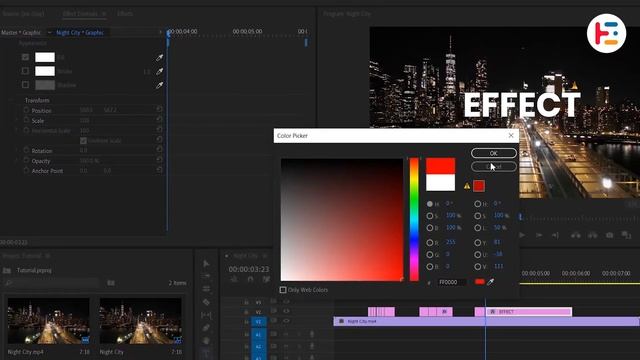Select the Razor tool
The image size is (640, 360).
[x=206, y=302]
